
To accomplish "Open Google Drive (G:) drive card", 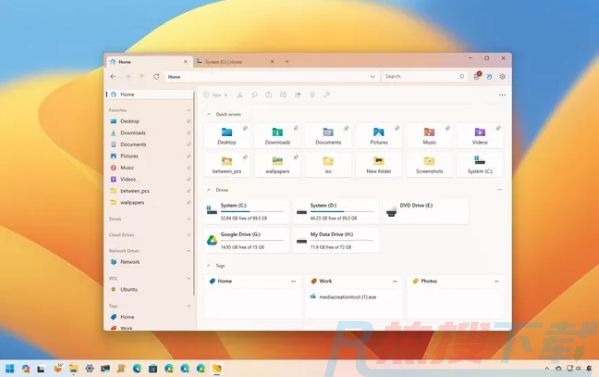I will click(247, 240).
